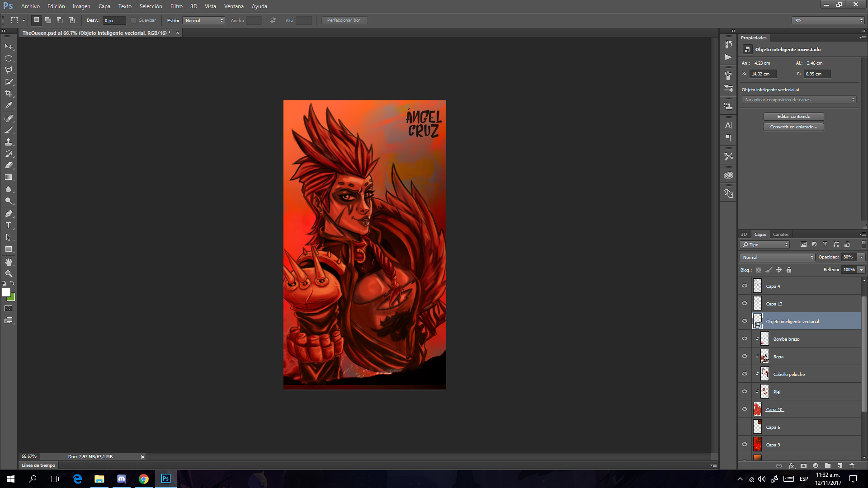This screenshot has height=488, width=868.
Task: Select the Brush tool
Action: coord(9,130)
